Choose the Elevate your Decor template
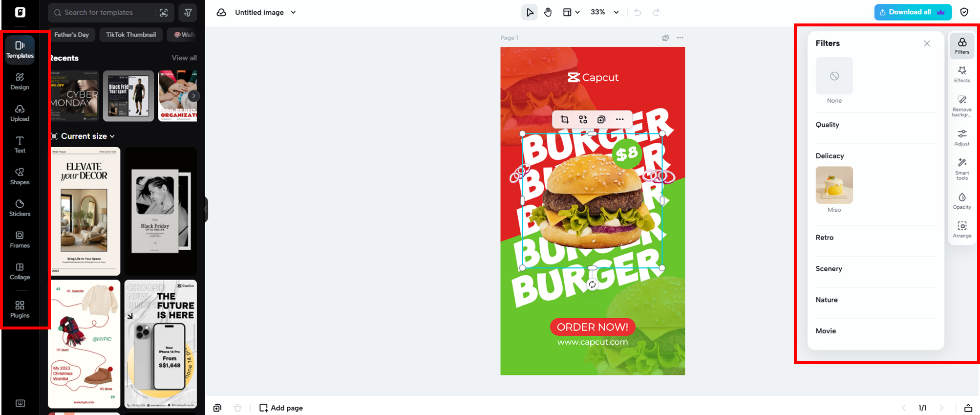Viewport: 980px width, 415px height. [85, 211]
